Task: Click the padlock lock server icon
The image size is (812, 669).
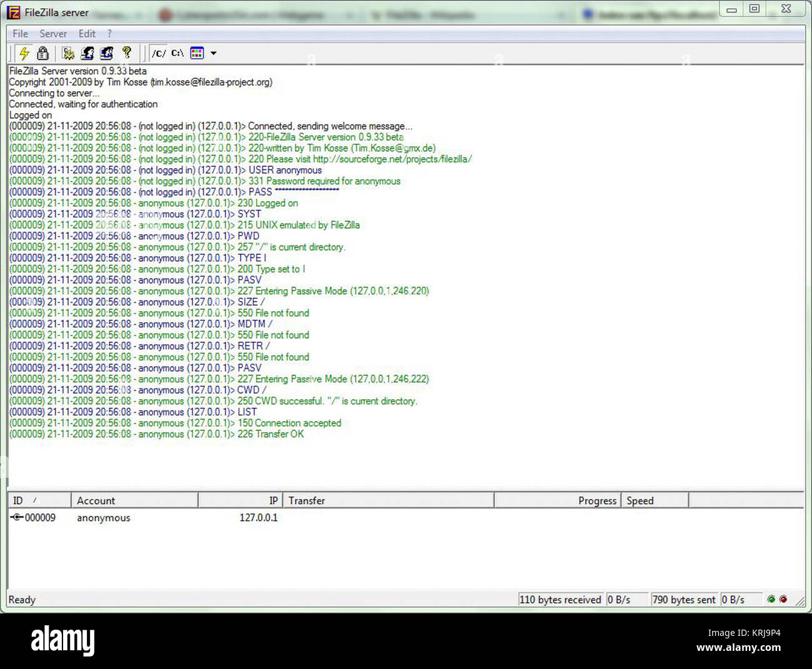Action: pyautogui.click(x=42, y=53)
